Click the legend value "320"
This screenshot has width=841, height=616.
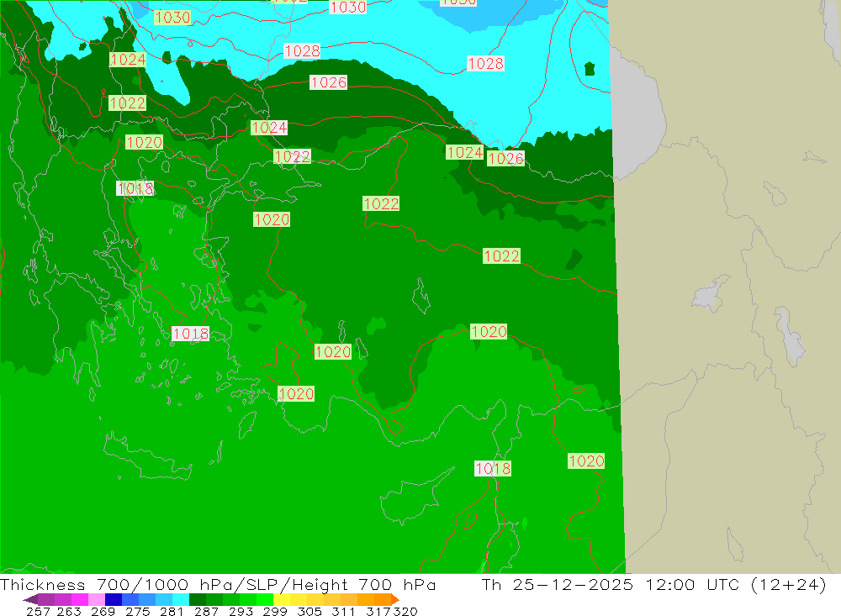[x=405, y=612]
